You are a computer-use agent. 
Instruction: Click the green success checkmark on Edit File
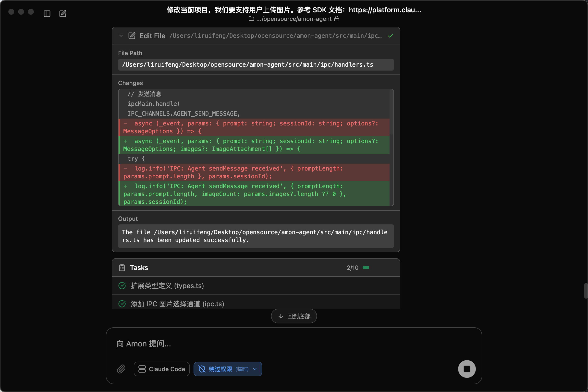point(390,36)
